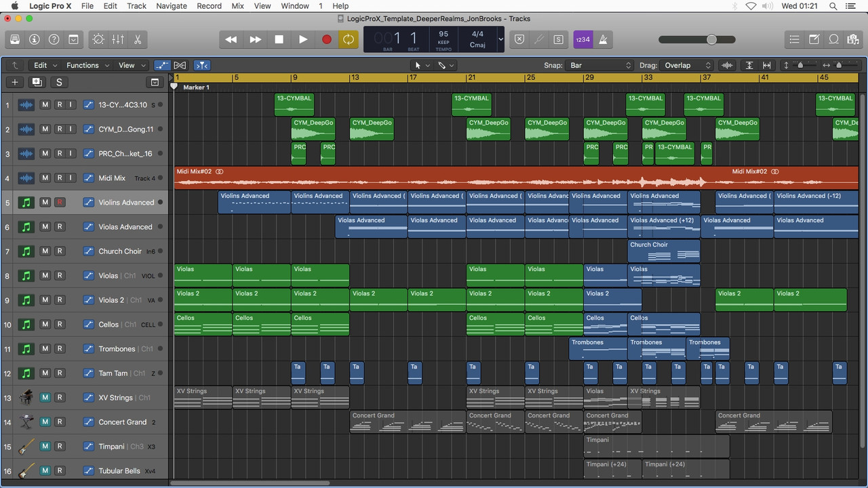Open LCD display mode dropdown arrow
This screenshot has height=488, width=868.
(x=501, y=39)
